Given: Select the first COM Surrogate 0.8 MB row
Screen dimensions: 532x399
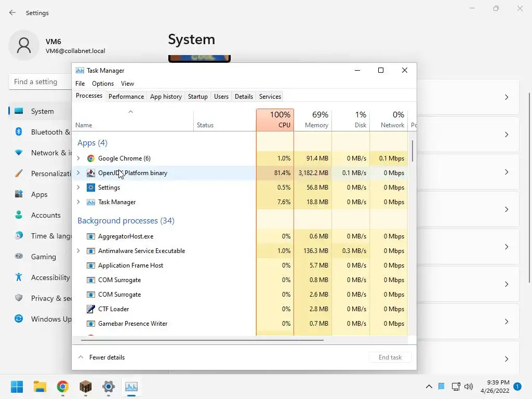Looking at the screenshot, I should click(x=240, y=280).
